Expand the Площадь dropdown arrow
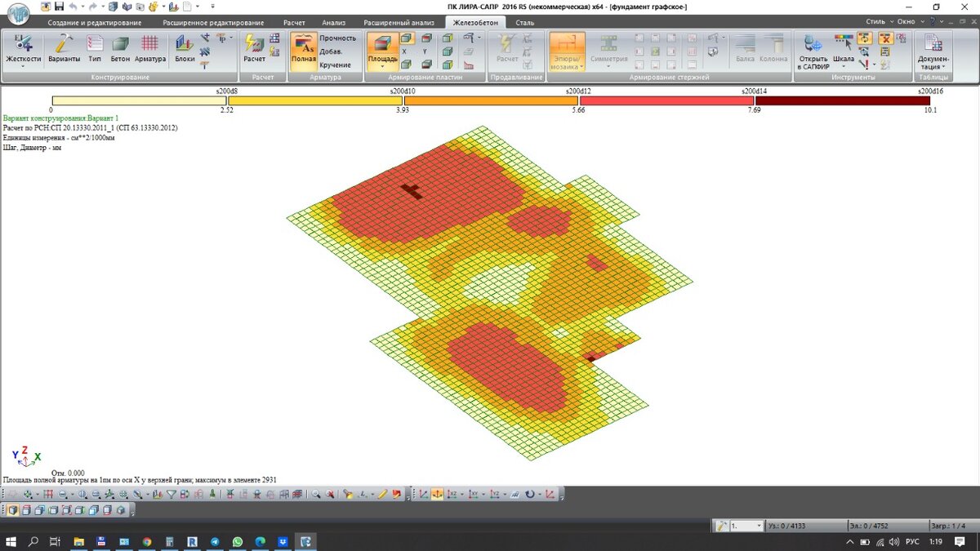 point(382,67)
